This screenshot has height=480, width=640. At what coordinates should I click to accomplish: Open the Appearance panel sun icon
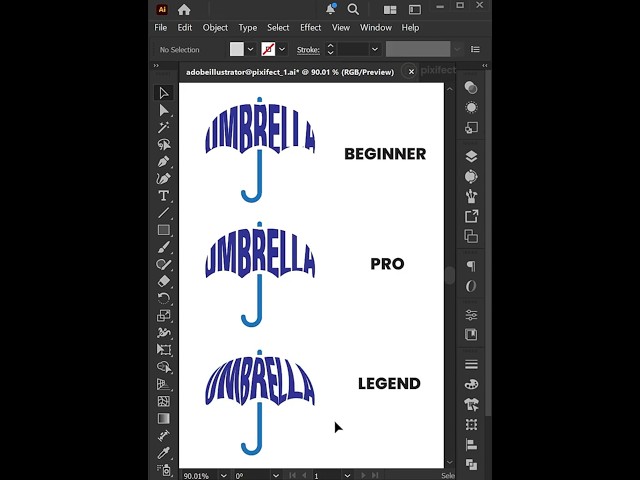tap(471, 107)
